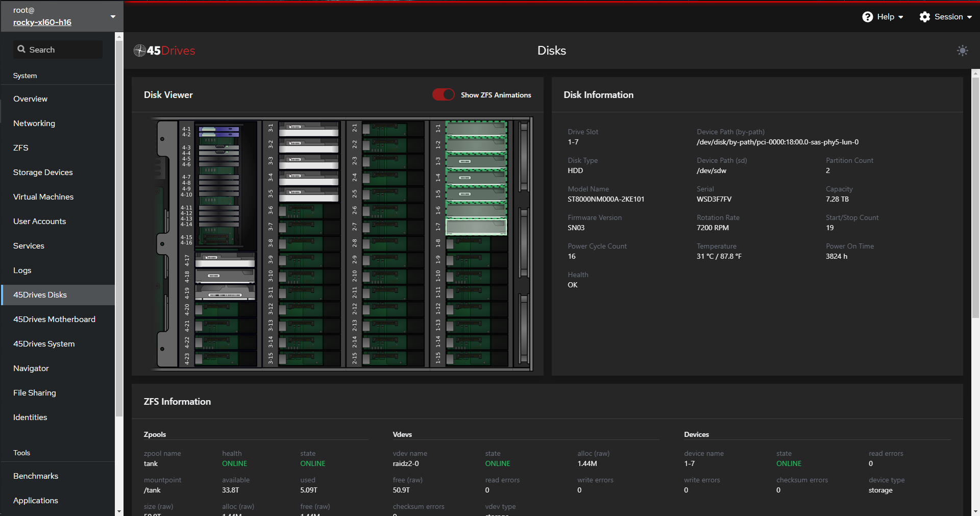The width and height of the screenshot is (980, 516).
Task: Go to Logs page
Action: click(58, 271)
